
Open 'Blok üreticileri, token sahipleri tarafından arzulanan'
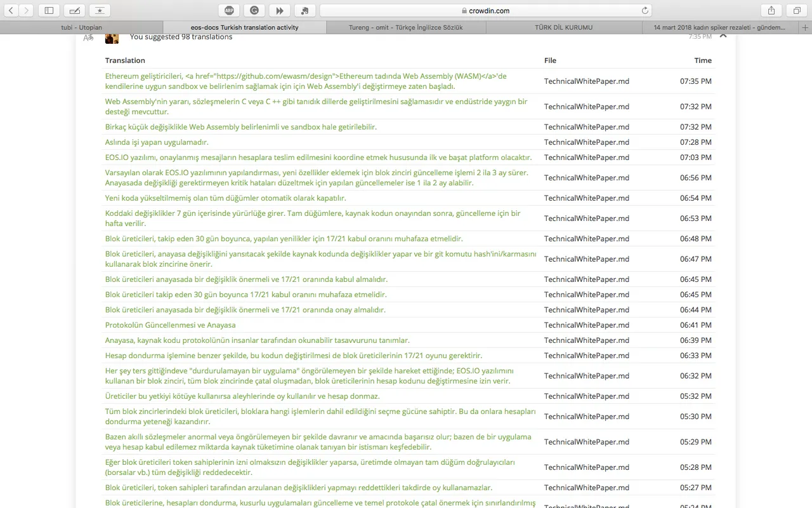pyautogui.click(x=299, y=488)
